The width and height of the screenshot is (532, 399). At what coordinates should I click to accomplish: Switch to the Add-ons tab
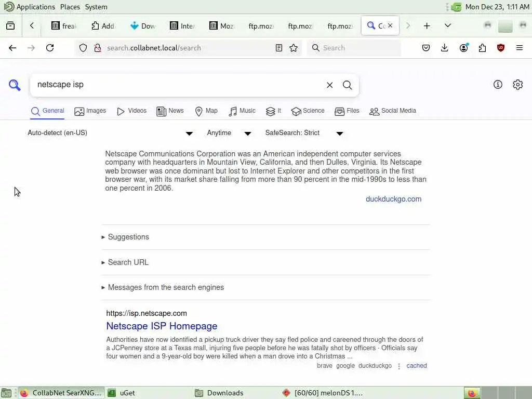pos(103,26)
